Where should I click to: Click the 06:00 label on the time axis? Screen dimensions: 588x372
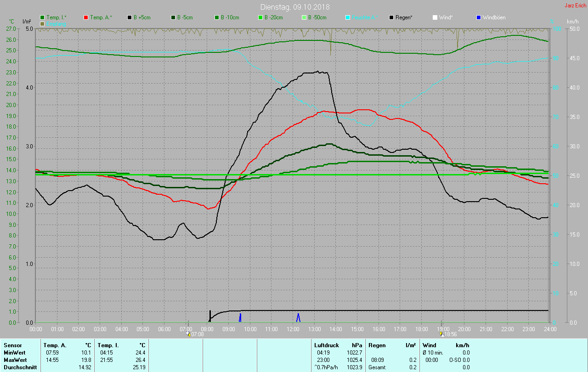point(164,329)
